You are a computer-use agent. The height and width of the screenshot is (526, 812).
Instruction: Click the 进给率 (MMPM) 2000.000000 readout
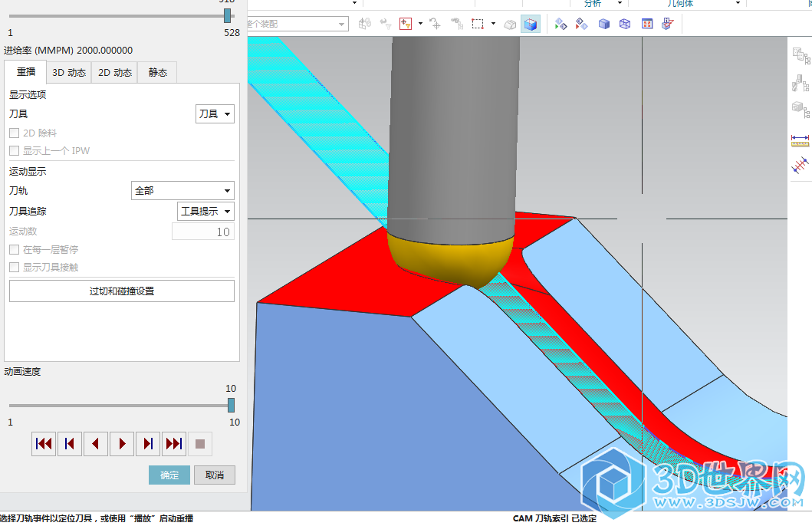click(x=68, y=50)
